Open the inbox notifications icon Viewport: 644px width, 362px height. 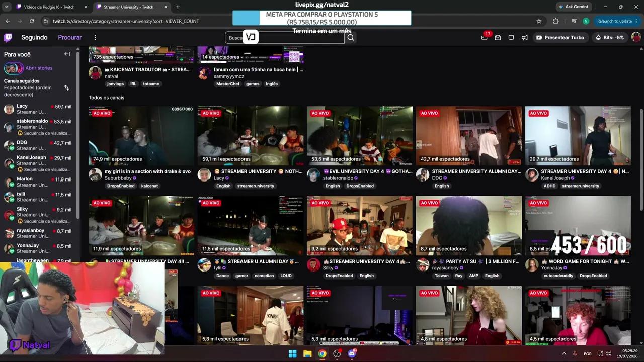point(498,37)
